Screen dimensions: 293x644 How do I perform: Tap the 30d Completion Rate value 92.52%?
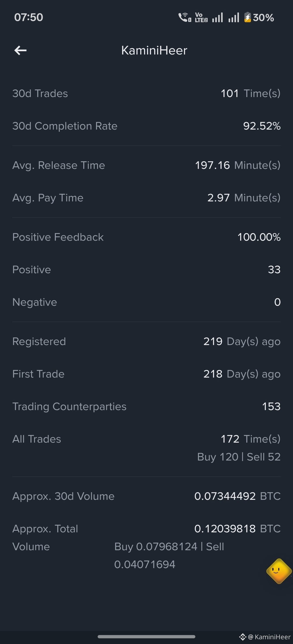pos(262,126)
